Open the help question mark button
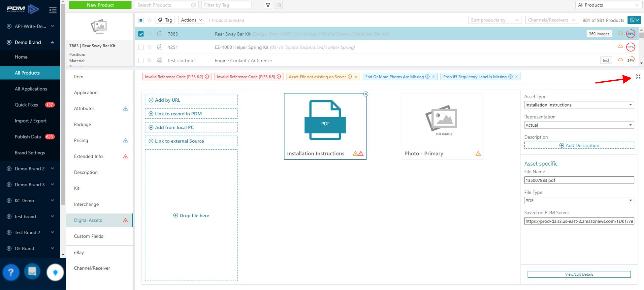This screenshot has width=644, height=290. pyautogui.click(x=11, y=272)
